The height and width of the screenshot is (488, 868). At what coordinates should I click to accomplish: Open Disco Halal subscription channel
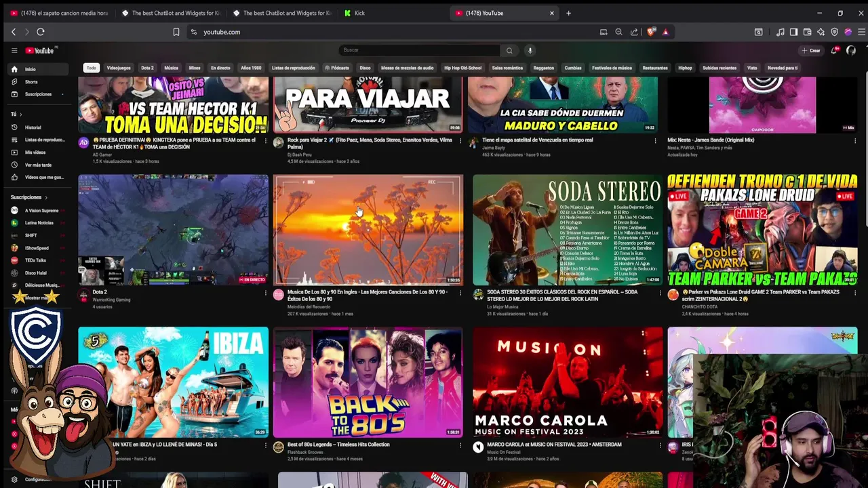(x=39, y=273)
